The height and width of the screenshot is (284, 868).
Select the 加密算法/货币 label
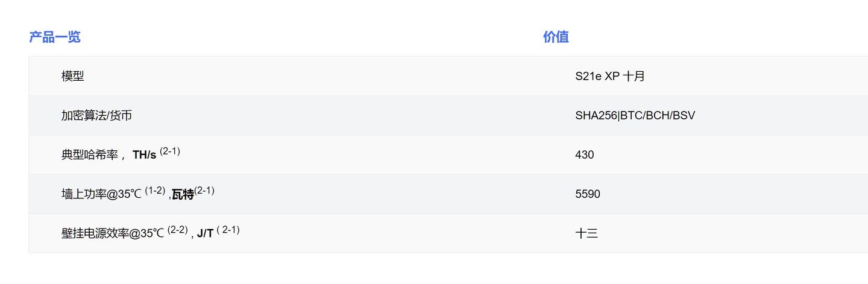[96, 115]
